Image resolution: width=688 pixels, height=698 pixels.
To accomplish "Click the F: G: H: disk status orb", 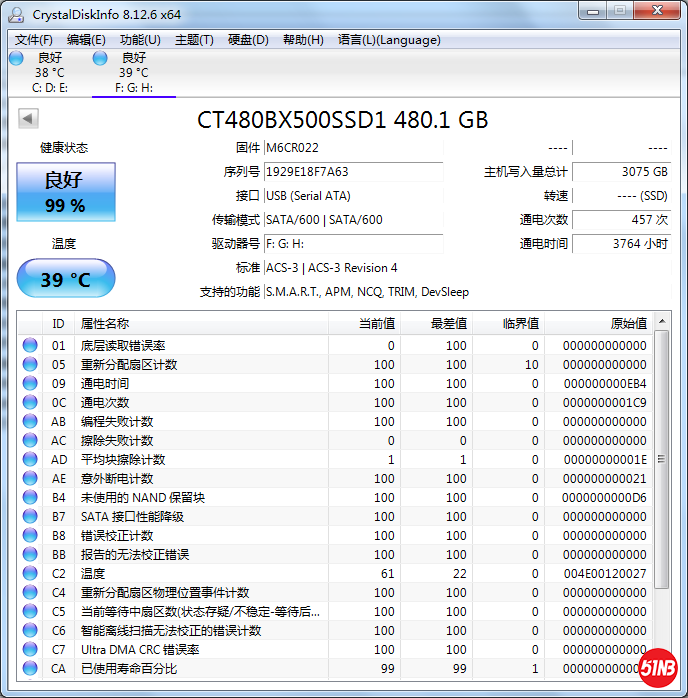I will 100,58.
